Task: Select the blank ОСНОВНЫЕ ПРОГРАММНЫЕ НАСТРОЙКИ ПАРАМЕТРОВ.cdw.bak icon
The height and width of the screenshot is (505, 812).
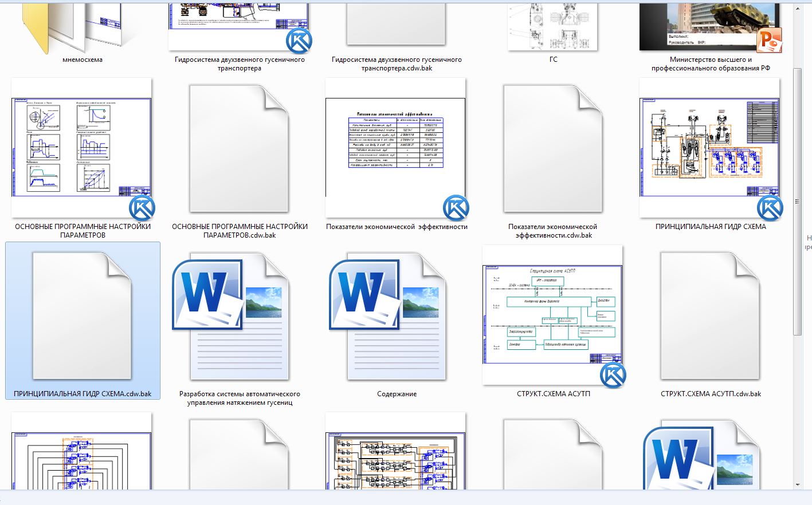Action: point(239,149)
